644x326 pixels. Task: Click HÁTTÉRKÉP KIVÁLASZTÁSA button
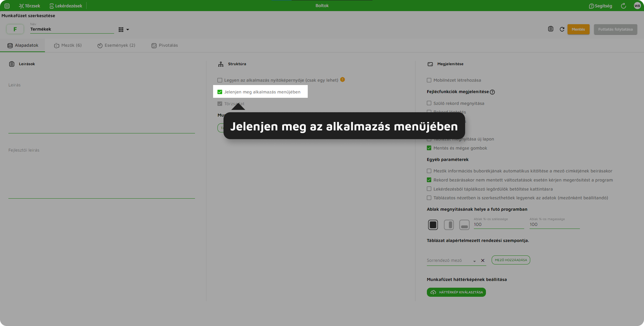pos(456,292)
